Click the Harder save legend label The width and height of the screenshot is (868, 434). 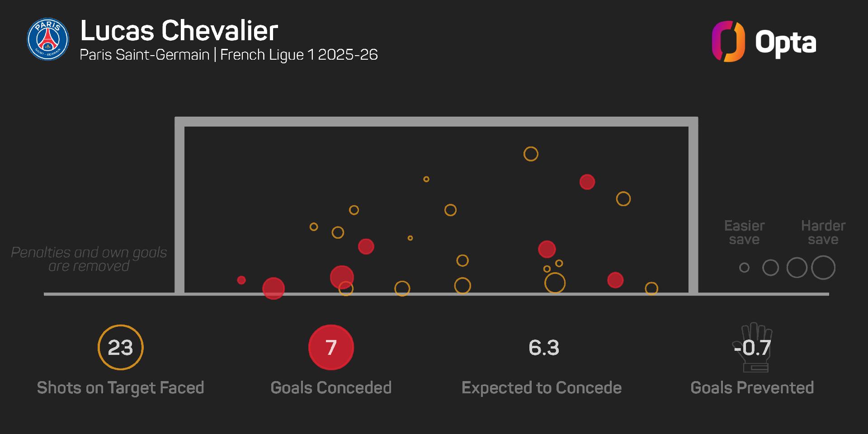pyautogui.click(x=823, y=232)
